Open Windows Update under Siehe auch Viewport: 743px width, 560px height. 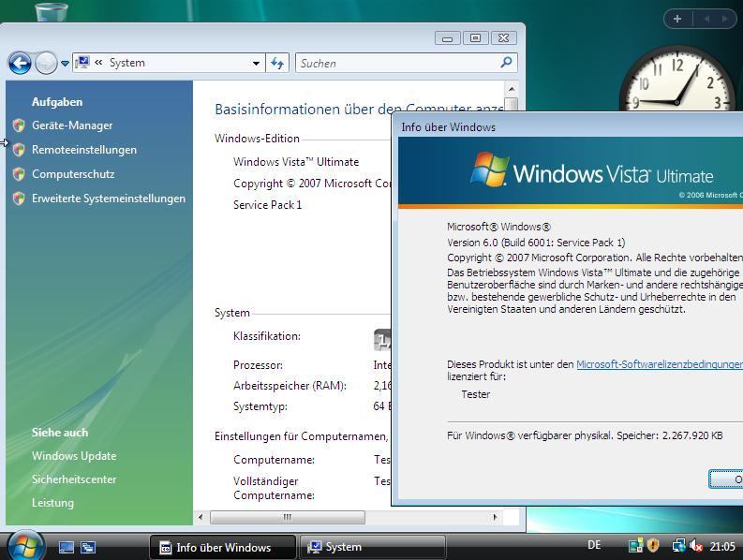tap(74, 456)
